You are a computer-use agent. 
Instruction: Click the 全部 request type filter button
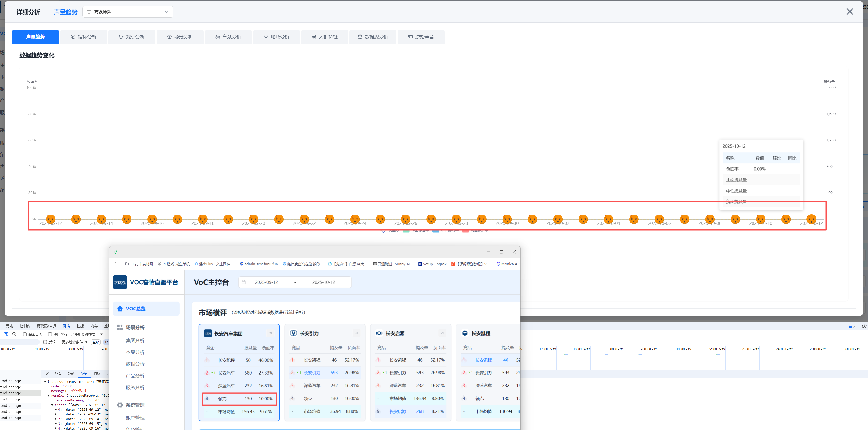[x=96, y=342]
